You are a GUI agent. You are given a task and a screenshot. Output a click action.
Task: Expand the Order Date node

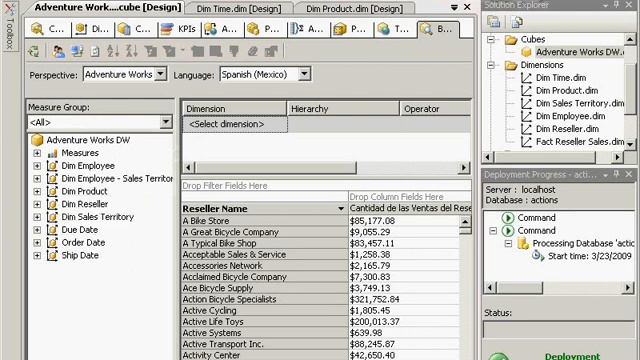(37, 243)
